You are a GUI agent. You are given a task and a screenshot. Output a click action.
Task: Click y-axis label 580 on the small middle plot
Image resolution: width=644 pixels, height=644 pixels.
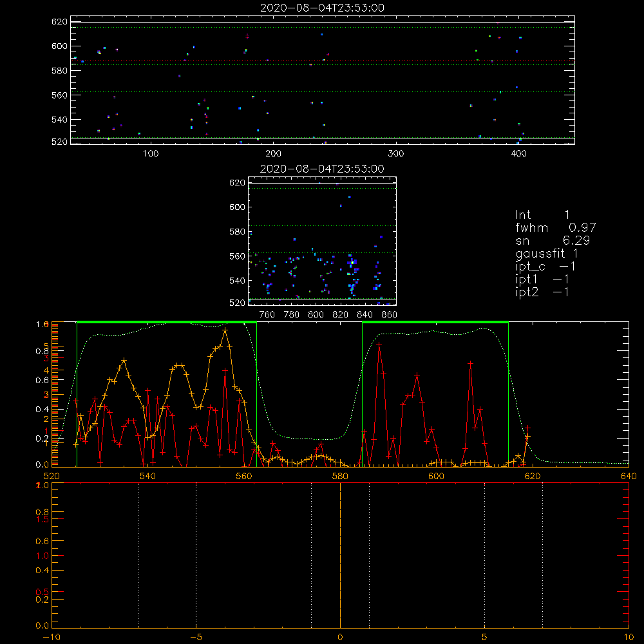pyautogui.click(x=237, y=232)
